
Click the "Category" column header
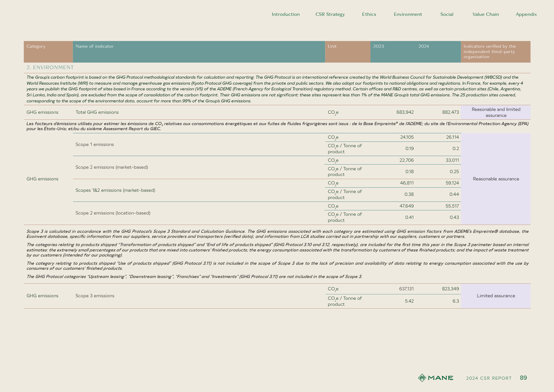[x=48, y=52]
